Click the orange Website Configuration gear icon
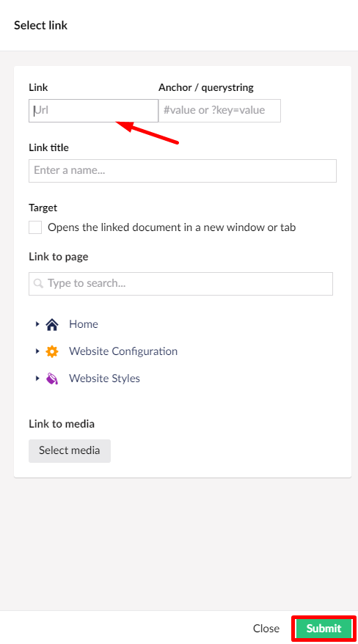The image size is (358, 644). tap(52, 351)
